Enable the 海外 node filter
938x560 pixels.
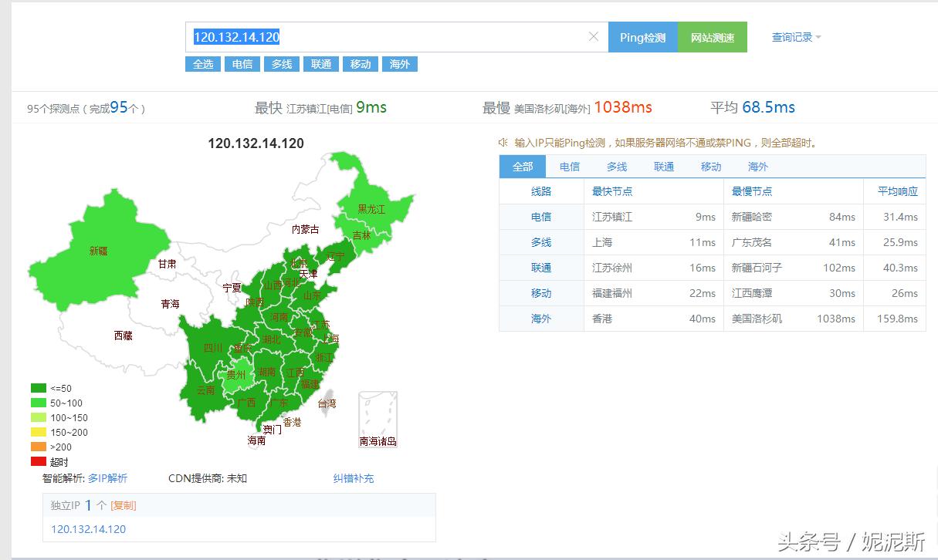[x=399, y=64]
